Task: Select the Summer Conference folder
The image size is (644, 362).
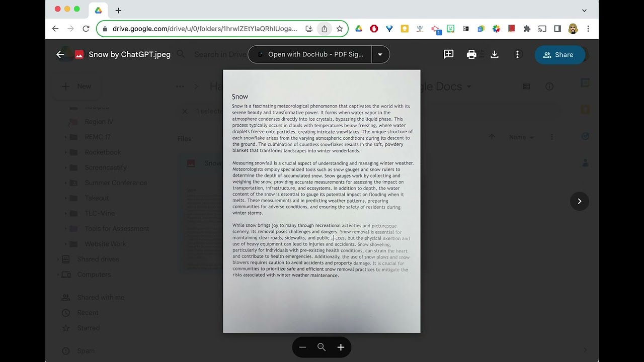Action: 116,183
